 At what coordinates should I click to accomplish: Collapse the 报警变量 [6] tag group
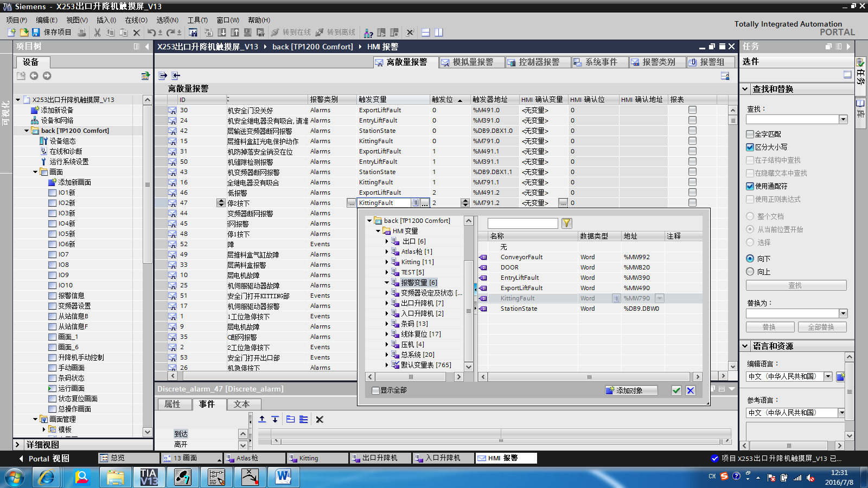[387, 282]
